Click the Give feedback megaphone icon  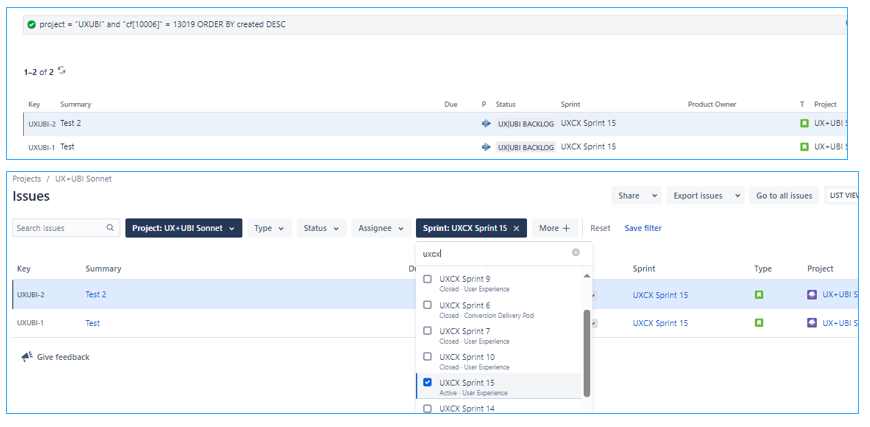point(27,357)
